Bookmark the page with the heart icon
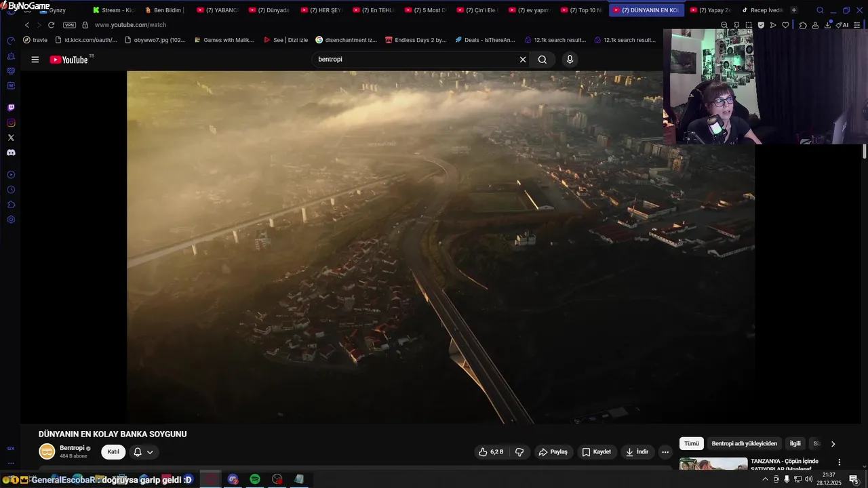The width and height of the screenshot is (868, 488). pos(785,25)
